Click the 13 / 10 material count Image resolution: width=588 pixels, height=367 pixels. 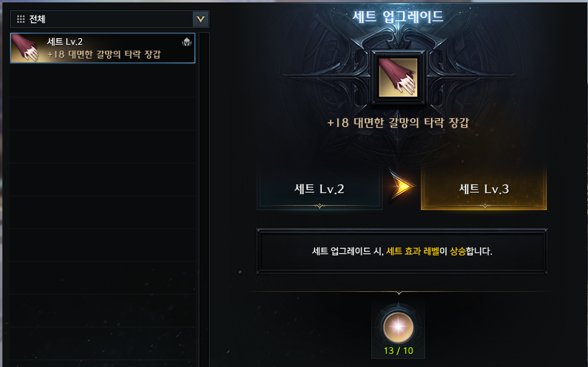[x=398, y=351]
